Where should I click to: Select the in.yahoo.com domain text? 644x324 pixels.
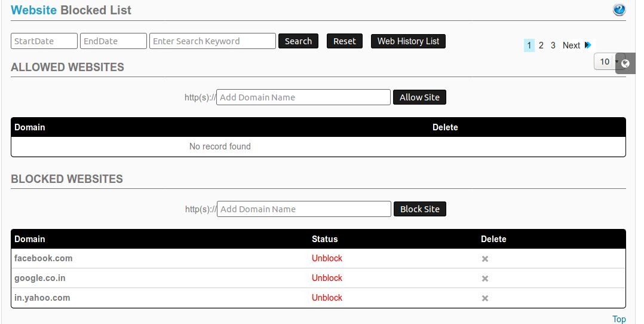(x=42, y=298)
